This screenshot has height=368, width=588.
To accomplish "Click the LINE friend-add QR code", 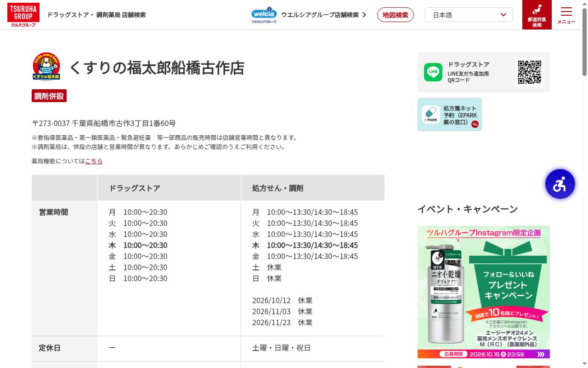I will [x=530, y=72].
